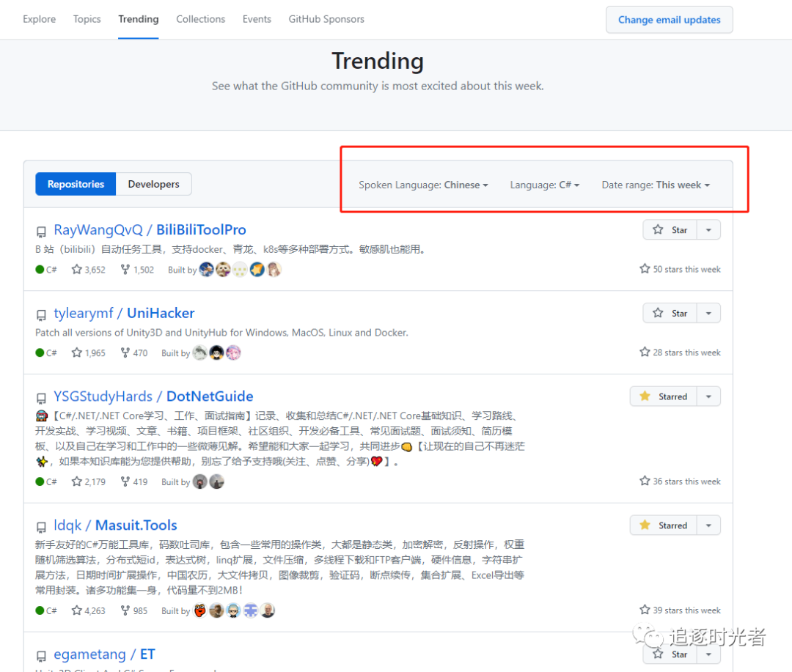792x672 pixels.
Task: Expand the Language: C# dropdown
Action: (544, 185)
